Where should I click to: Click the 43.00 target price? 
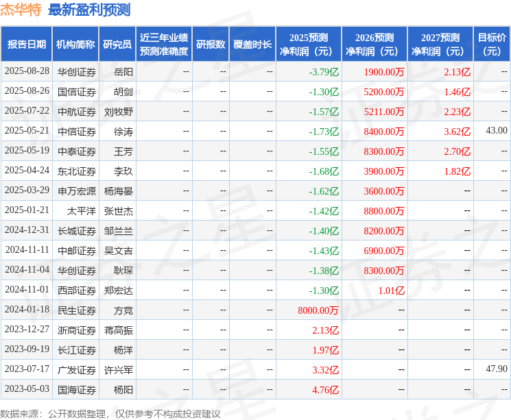[x=497, y=131]
